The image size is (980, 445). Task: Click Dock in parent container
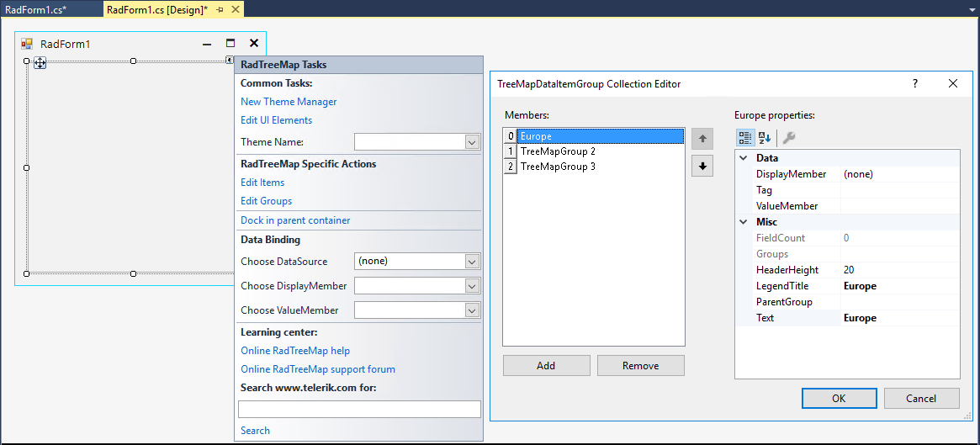click(x=295, y=220)
